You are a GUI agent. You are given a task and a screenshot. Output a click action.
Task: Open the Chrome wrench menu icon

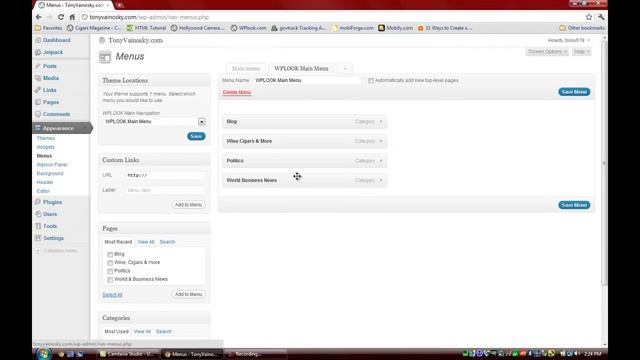pos(601,17)
